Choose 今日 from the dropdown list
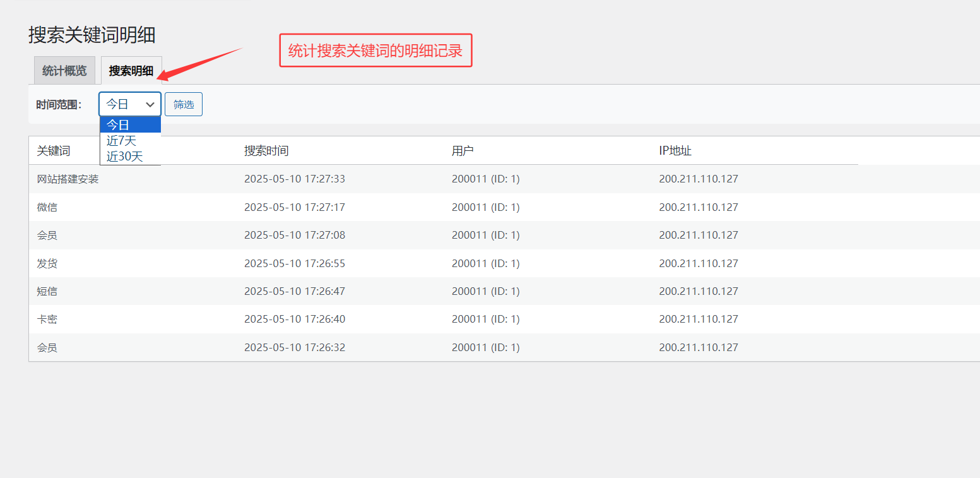Screen dimensions: 980x478 (130, 125)
